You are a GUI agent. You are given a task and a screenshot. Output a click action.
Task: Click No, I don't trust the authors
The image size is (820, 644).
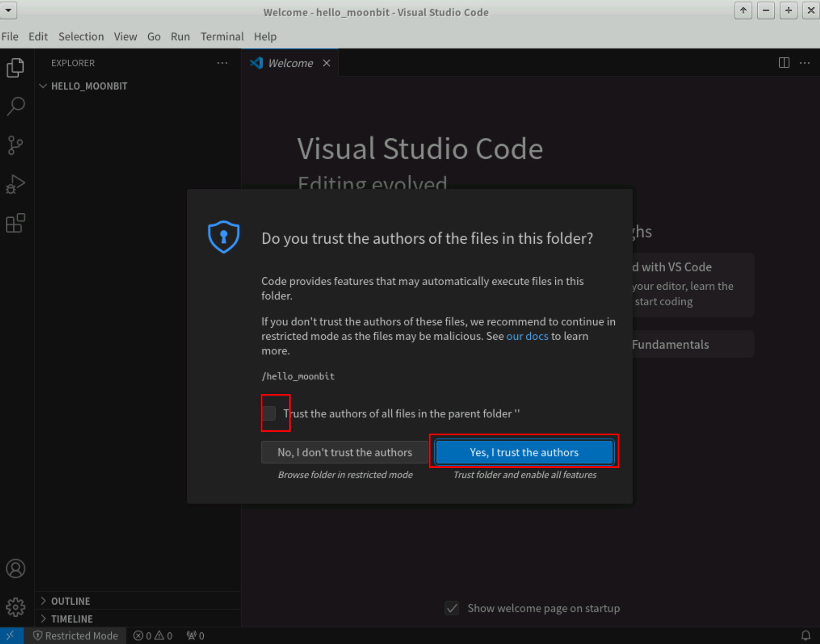(344, 452)
